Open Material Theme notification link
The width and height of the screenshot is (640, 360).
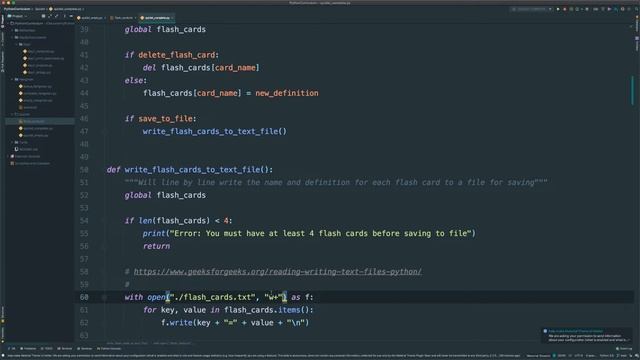click(x=576, y=331)
